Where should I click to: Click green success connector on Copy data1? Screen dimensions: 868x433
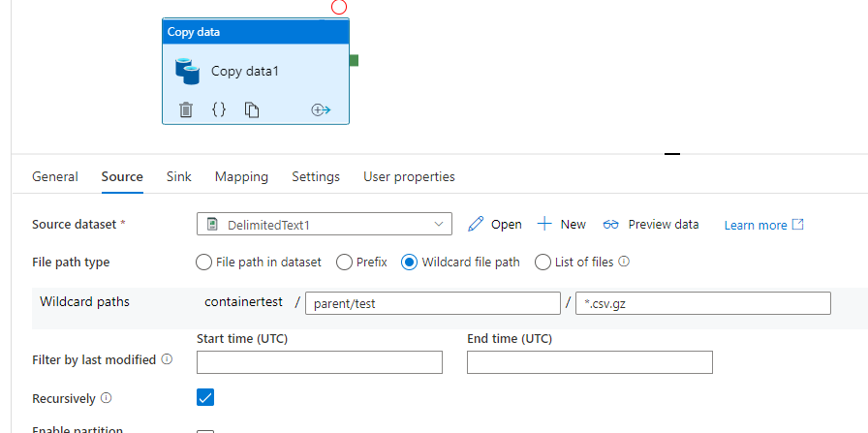pyautogui.click(x=355, y=60)
